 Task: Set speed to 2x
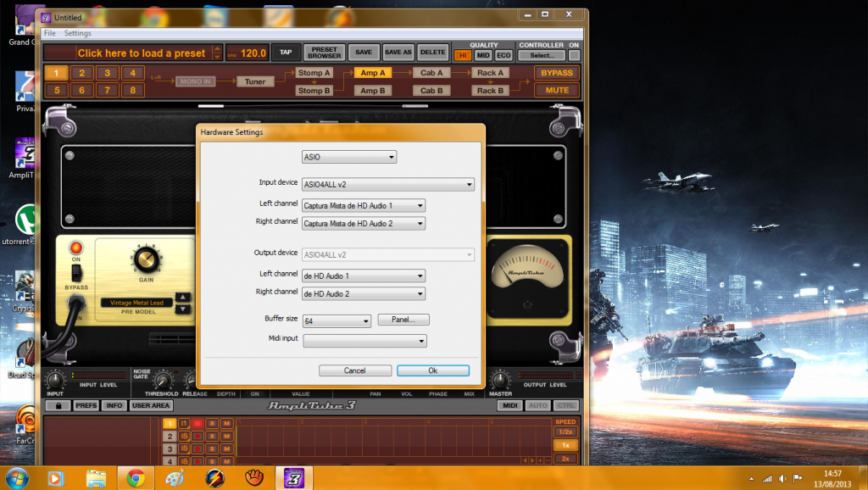tap(565, 459)
